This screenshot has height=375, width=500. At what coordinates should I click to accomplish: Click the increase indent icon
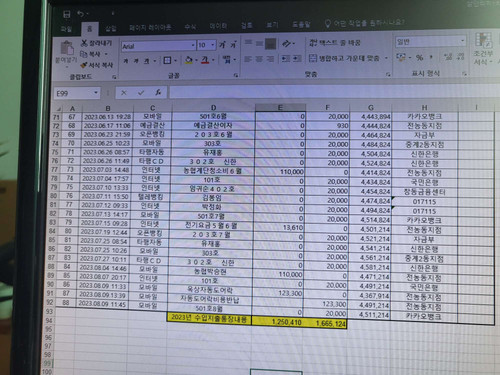(x=297, y=59)
